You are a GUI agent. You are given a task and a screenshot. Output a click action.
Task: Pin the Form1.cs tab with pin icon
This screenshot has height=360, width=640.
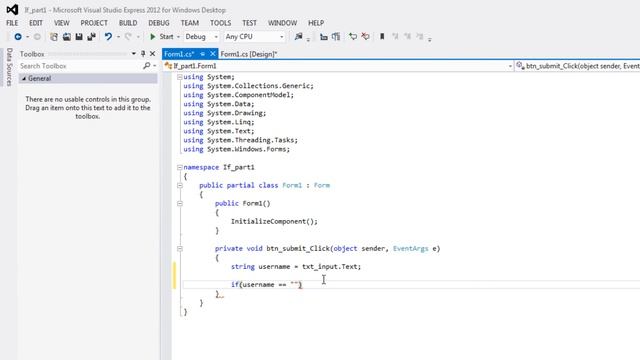(202, 54)
